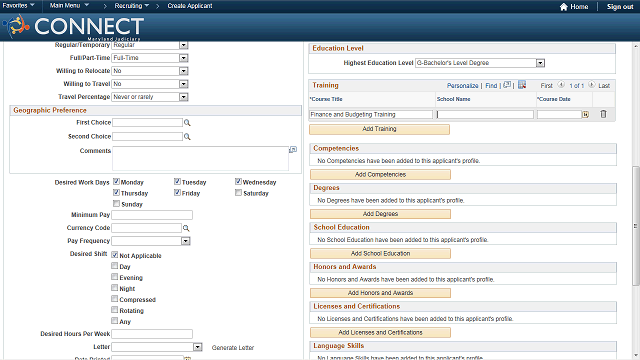The height and width of the screenshot is (360, 640).
Task: Download Training grid to spreadsheet icon
Action: coord(522,85)
